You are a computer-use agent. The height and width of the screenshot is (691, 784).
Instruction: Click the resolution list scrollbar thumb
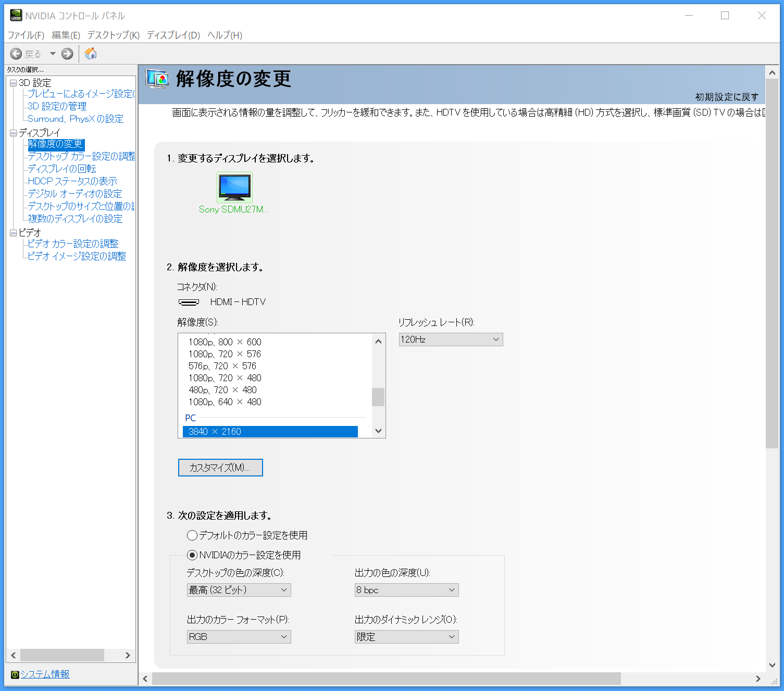pos(379,397)
